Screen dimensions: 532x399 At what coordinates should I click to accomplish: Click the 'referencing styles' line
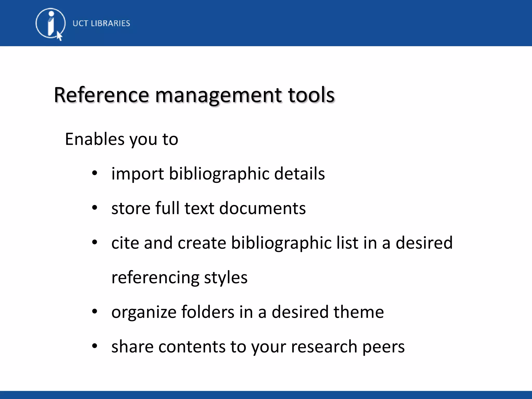click(179, 278)
